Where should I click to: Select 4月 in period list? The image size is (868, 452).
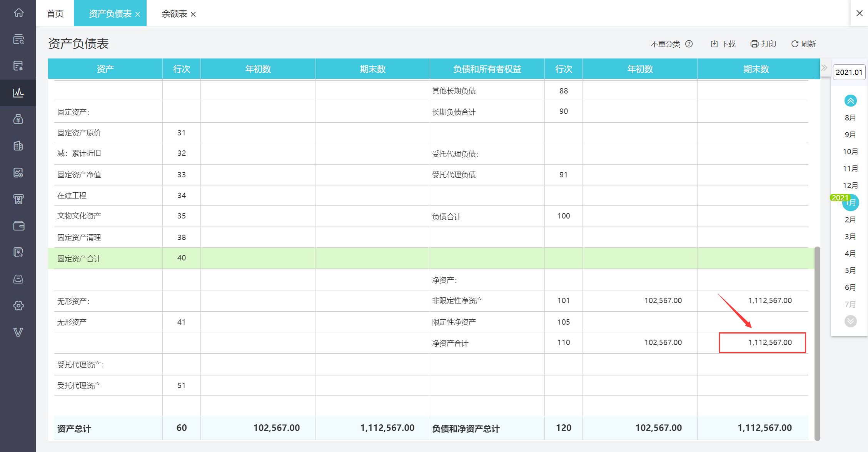850,254
